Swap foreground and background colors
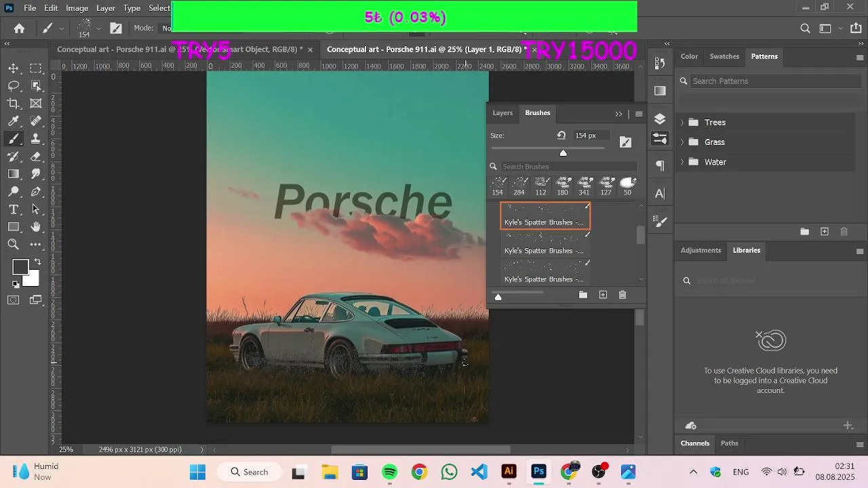This screenshot has height=488, width=868. [x=37, y=262]
